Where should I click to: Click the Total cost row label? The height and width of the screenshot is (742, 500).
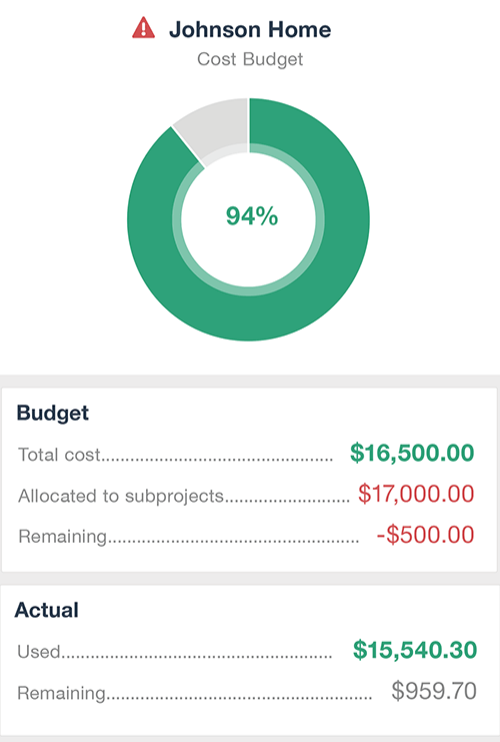coord(59,455)
